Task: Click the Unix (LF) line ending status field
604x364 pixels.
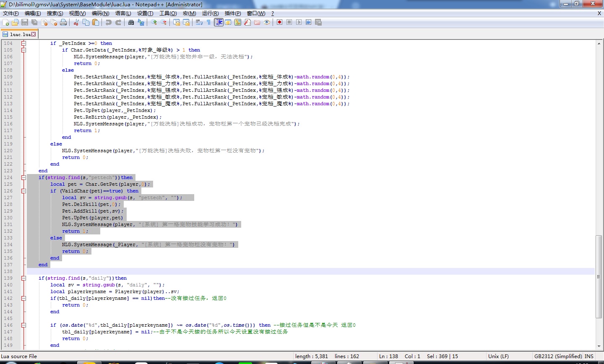Action: point(498,356)
